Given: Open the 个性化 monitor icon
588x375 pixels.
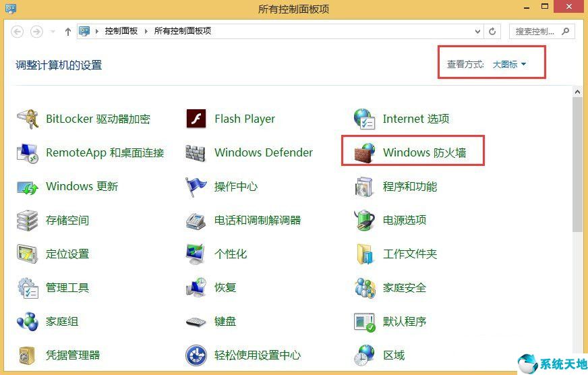Looking at the screenshot, I should [196, 254].
